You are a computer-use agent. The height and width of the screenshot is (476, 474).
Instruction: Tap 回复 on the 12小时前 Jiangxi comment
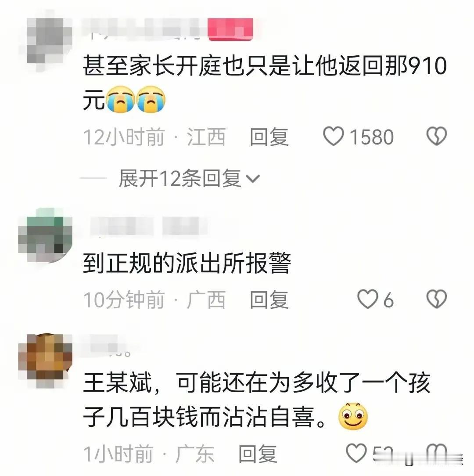click(269, 137)
